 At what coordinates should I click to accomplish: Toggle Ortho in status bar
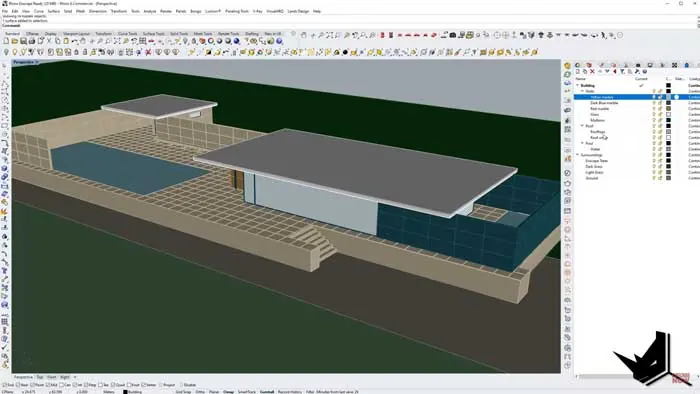click(200, 392)
